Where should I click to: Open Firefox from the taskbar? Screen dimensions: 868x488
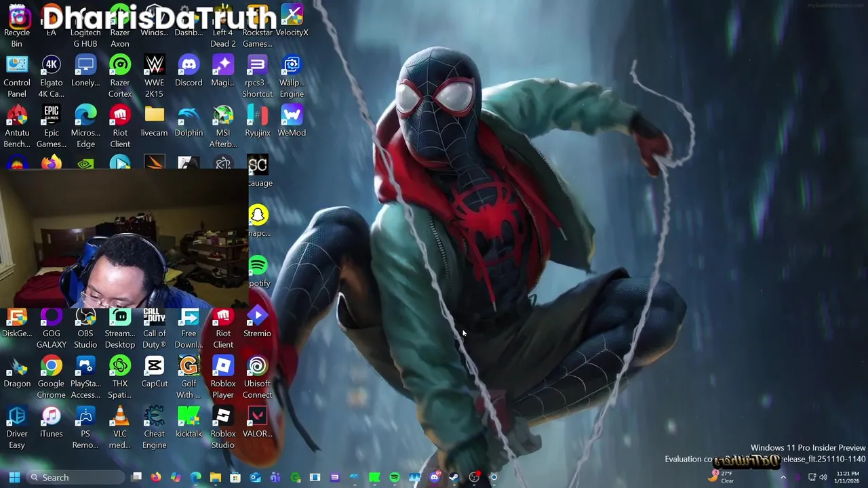[x=156, y=477]
